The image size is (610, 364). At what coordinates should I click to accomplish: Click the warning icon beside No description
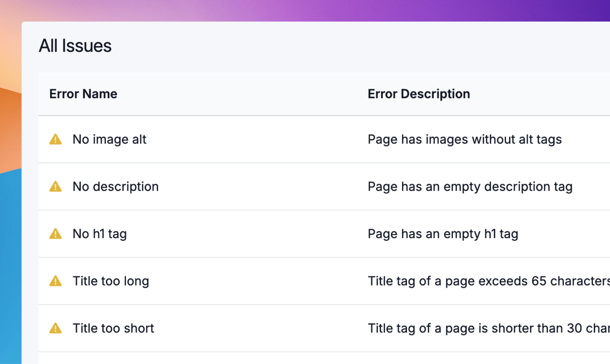click(55, 187)
